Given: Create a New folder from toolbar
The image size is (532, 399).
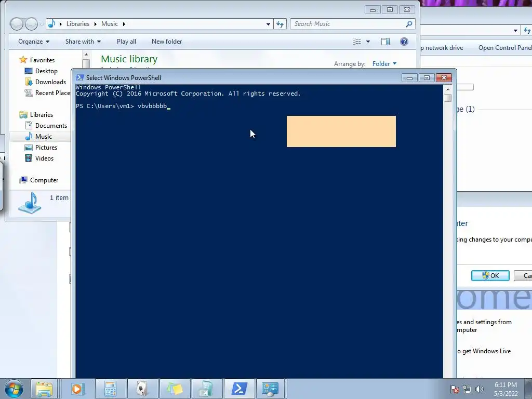Looking at the screenshot, I should coord(167,42).
